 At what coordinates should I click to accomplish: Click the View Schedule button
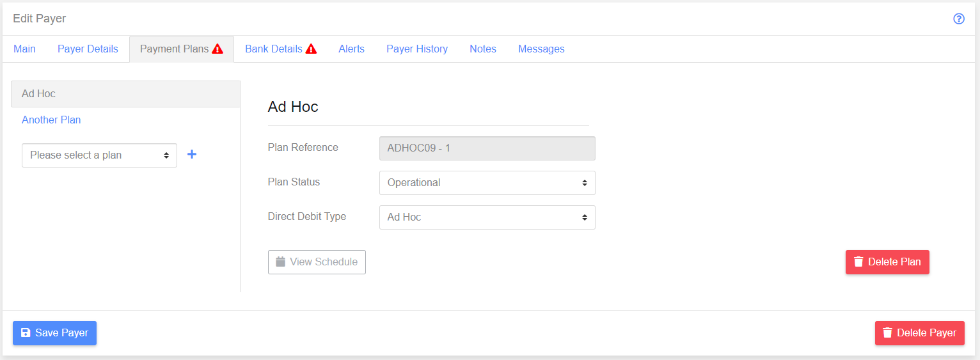pos(317,262)
